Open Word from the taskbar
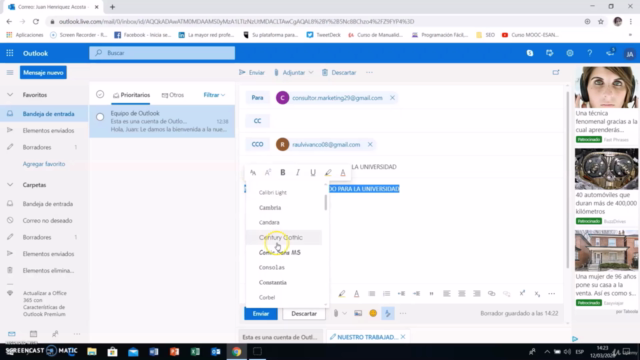This screenshot has height=360, width=640. click(x=153, y=351)
